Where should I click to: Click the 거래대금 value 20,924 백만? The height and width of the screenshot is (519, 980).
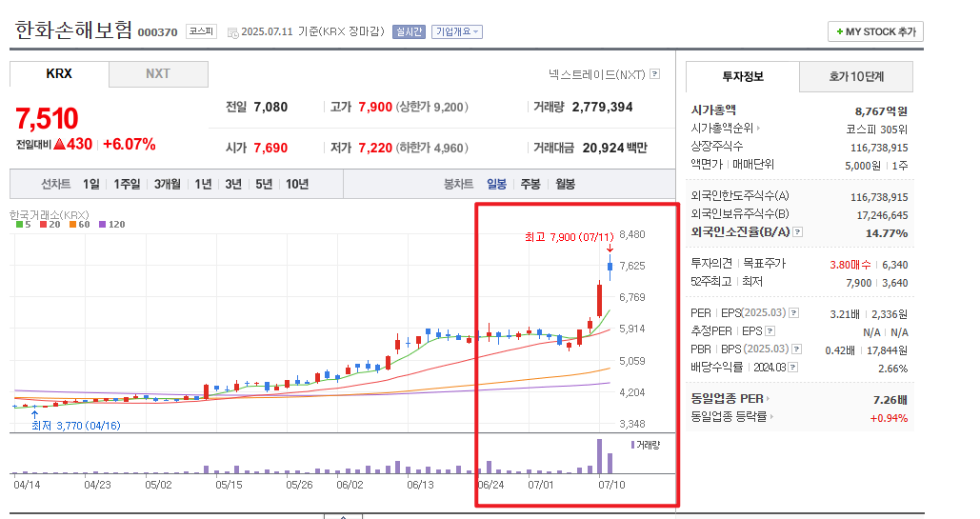tap(615, 149)
